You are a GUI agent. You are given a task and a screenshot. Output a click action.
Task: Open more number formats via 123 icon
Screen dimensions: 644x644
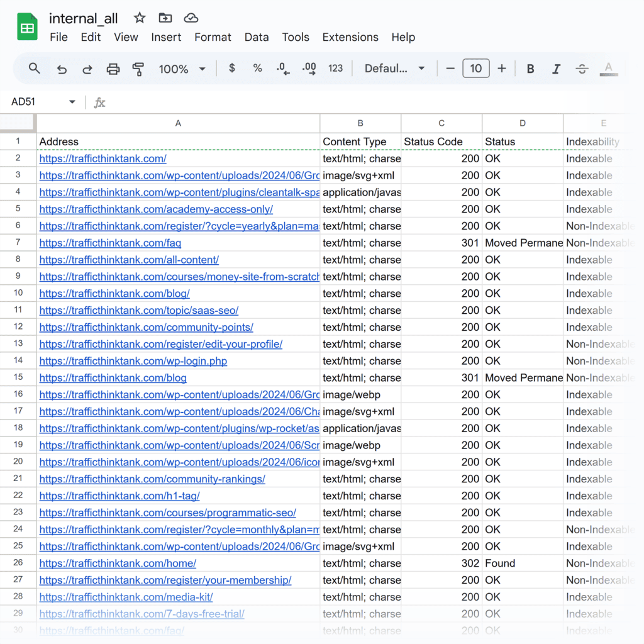[335, 68]
